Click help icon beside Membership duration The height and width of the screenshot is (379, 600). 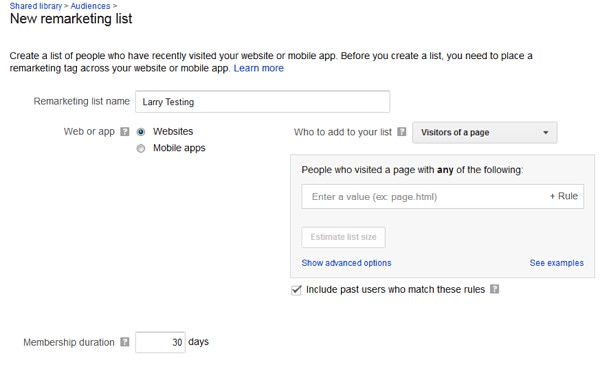pos(125,342)
